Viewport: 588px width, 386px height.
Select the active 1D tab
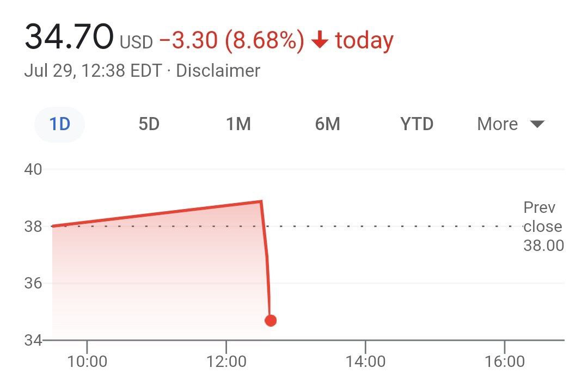tap(59, 124)
